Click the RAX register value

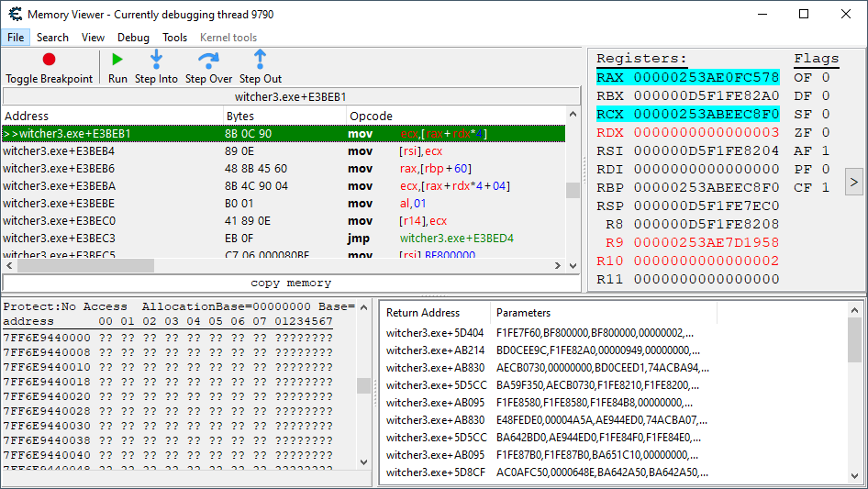706,78
